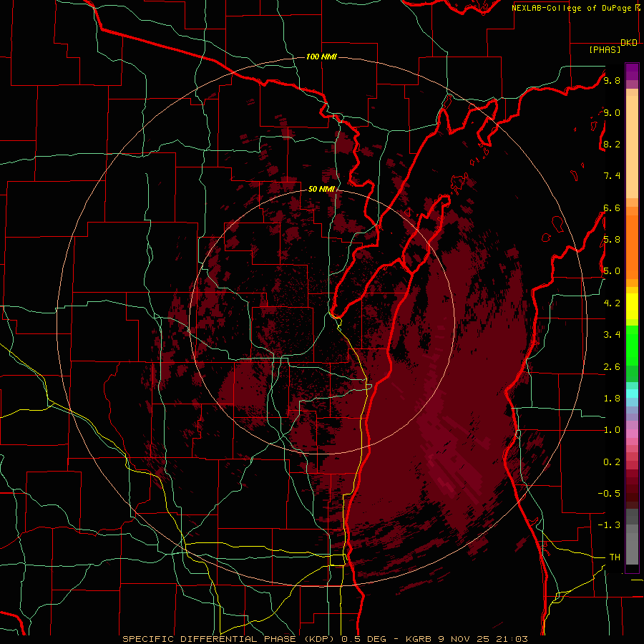The height and width of the screenshot is (644, 644).
Task: Pick the cyan segment of the color bar
Action: [632, 394]
